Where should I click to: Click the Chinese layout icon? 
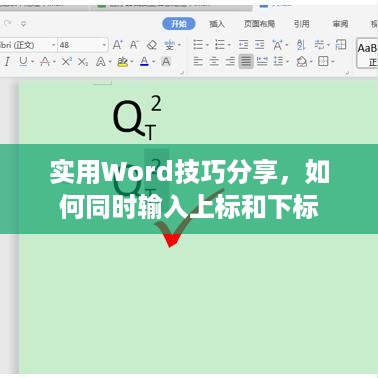pyautogui.click(x=277, y=45)
